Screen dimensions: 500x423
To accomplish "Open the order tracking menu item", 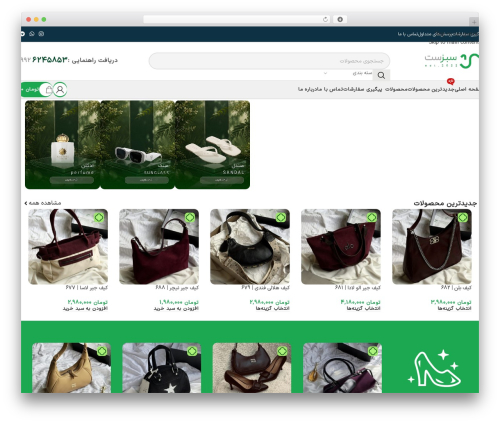I will (x=363, y=89).
